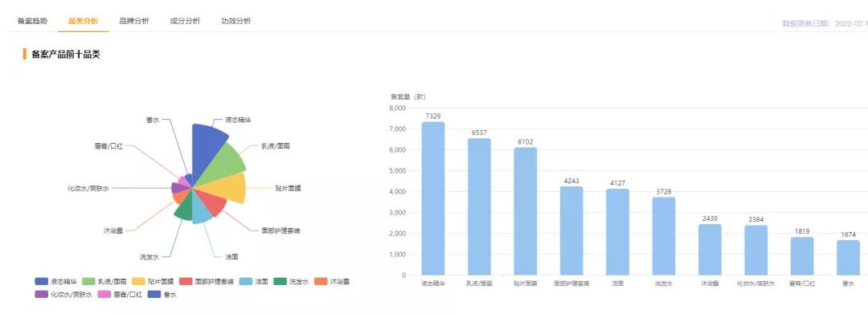Click the 乳液/面霜 label beside the pie chart
The image size is (868, 314).
276,146
